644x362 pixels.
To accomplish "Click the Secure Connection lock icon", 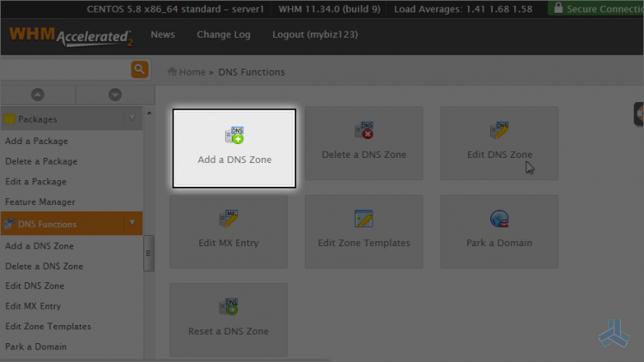I will click(558, 8).
